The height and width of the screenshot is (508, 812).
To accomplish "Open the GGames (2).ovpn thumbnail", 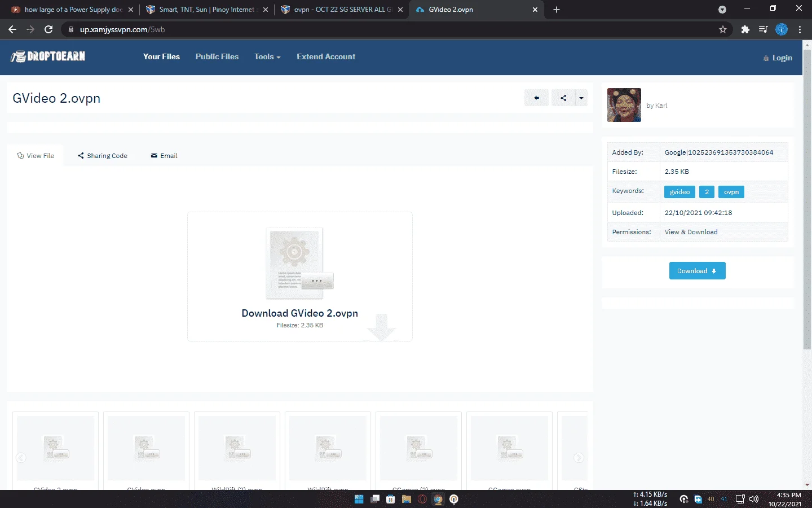I will [x=418, y=450].
